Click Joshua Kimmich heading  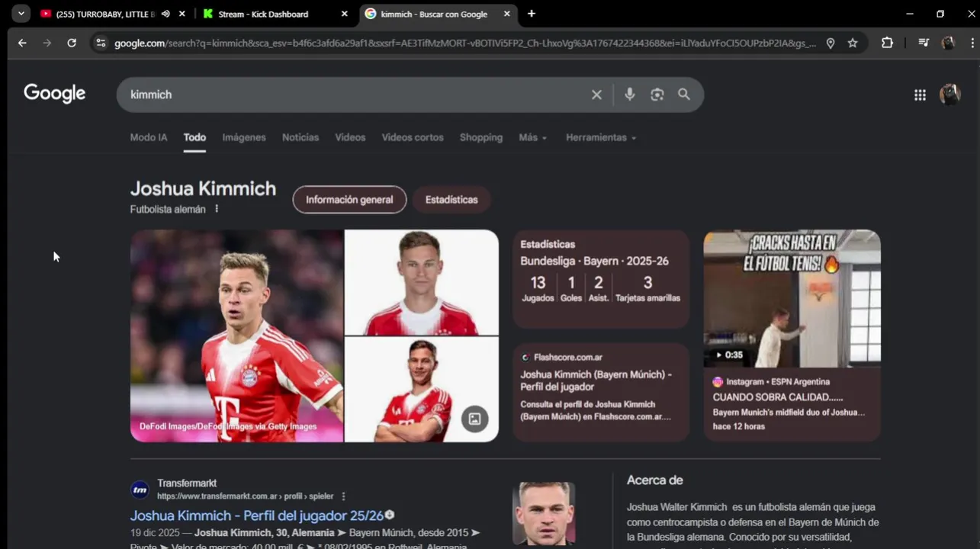coord(203,188)
